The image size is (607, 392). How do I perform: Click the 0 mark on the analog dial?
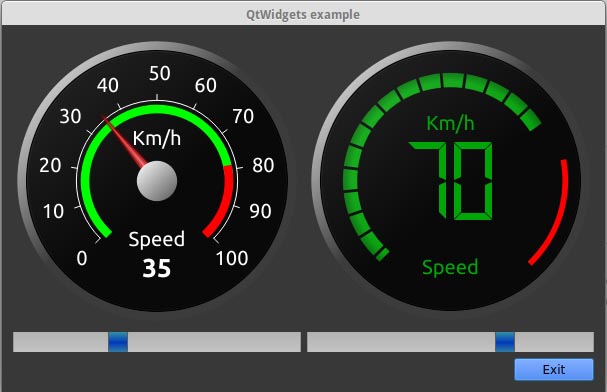82,258
